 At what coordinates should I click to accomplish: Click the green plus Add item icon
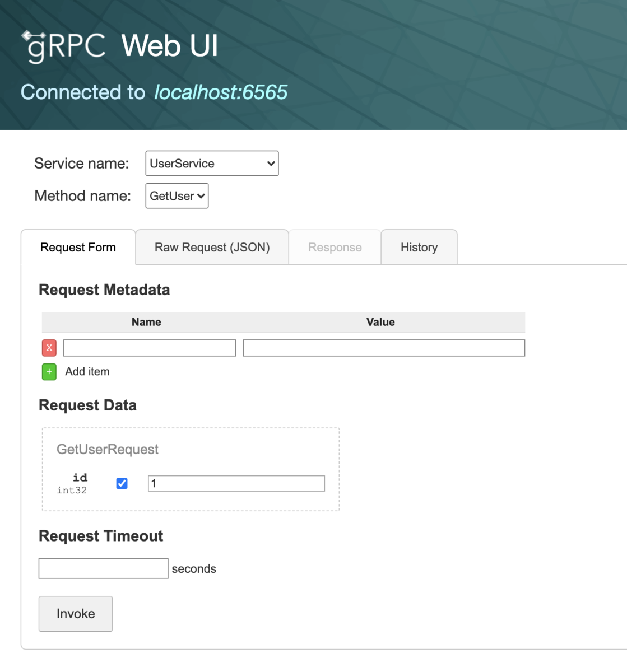49,372
